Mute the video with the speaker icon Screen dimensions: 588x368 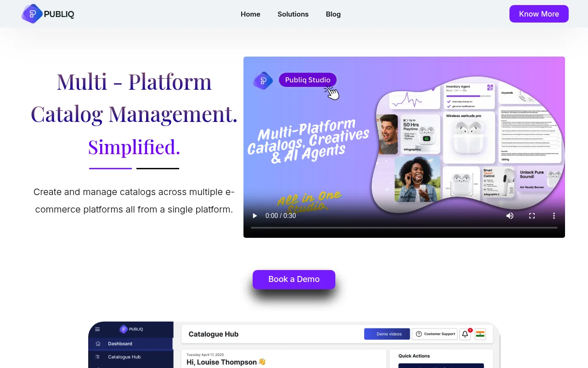click(x=510, y=216)
